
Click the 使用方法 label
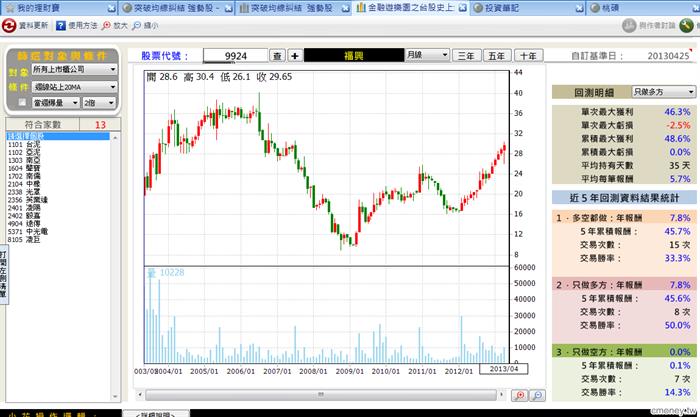[x=83, y=25]
